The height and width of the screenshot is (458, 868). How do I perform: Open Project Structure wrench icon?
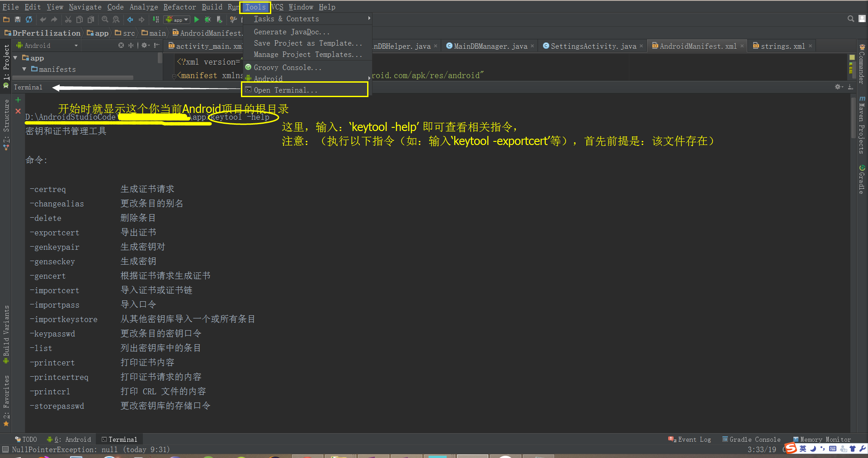click(x=233, y=19)
